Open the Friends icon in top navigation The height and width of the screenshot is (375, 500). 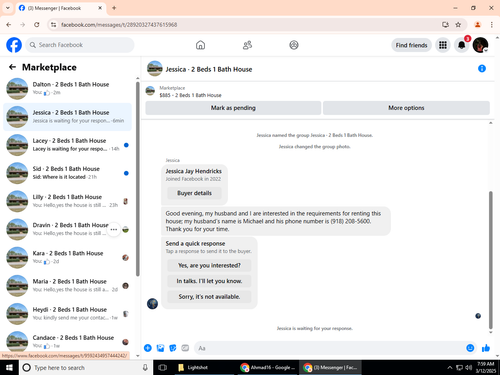247,45
